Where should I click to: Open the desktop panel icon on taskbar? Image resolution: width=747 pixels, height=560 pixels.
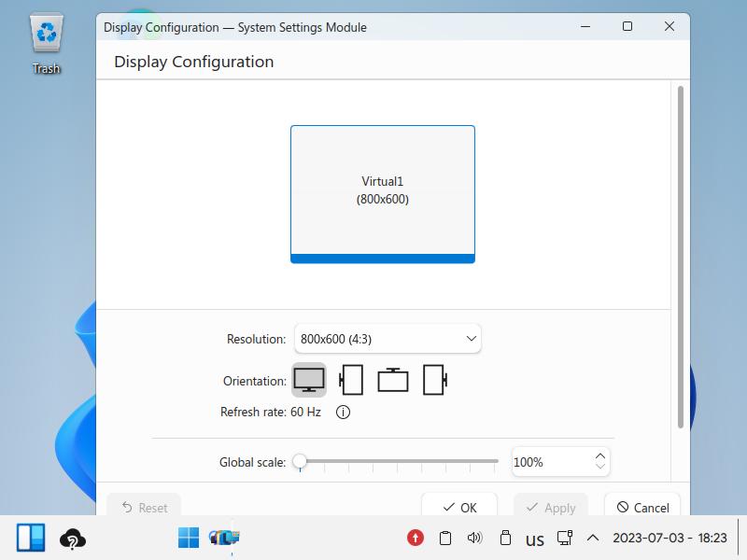pos(31,538)
